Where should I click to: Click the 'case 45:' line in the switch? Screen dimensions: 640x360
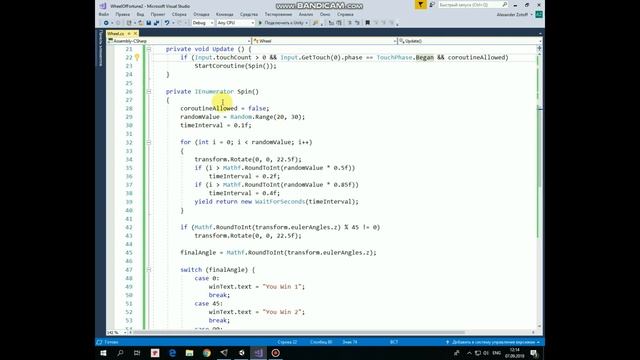coord(209,304)
